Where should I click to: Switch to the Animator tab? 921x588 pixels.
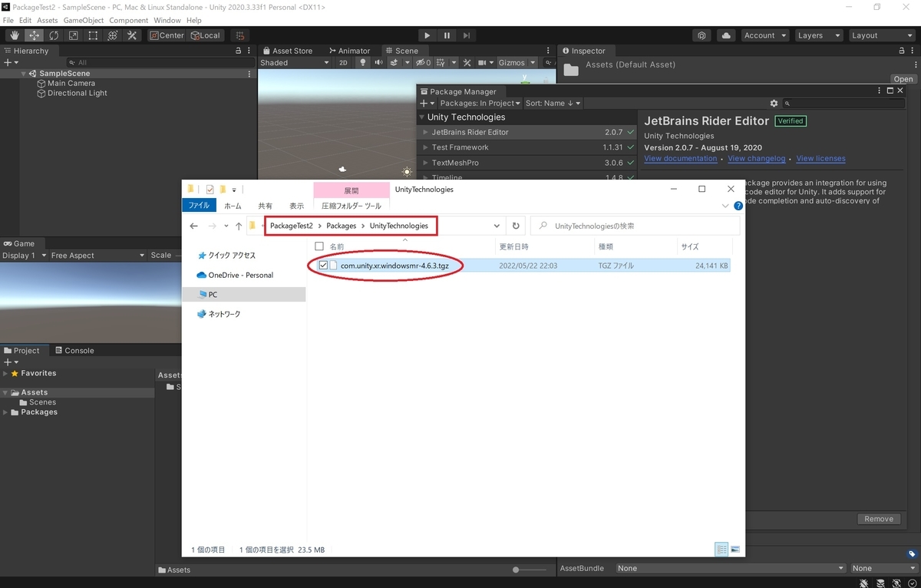348,51
